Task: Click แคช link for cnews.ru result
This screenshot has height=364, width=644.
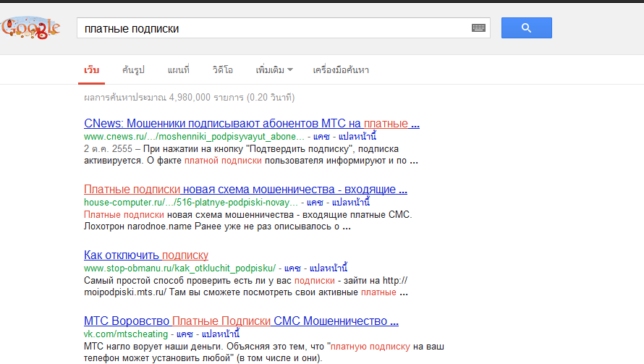Action: 321,136
